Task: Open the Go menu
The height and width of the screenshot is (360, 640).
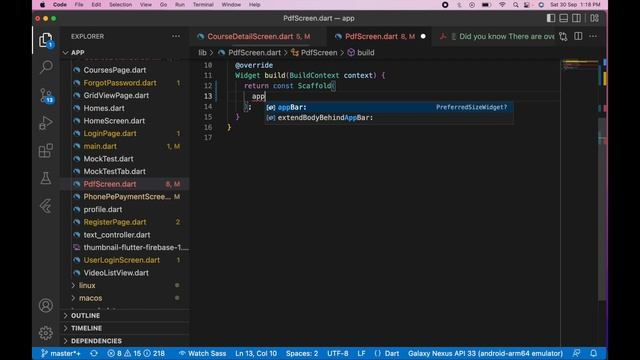Action: tap(163, 4)
